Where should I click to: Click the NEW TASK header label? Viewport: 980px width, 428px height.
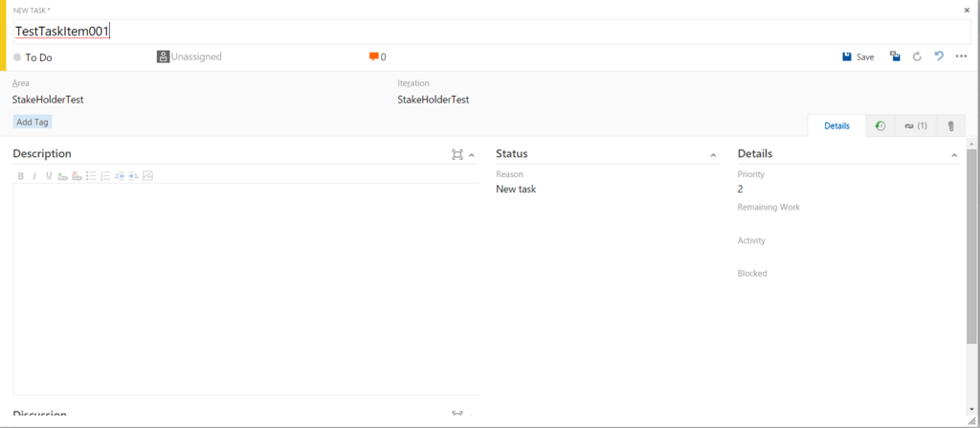click(x=32, y=11)
